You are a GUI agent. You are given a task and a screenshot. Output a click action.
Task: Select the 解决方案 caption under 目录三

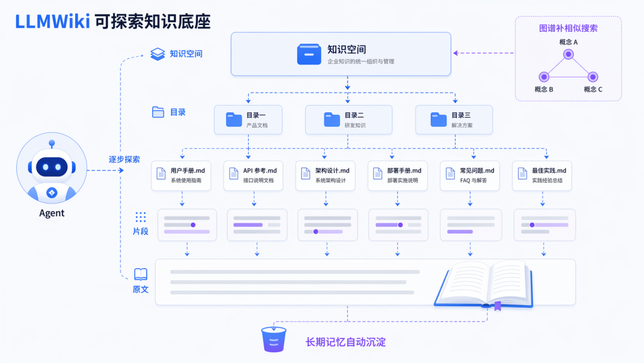(x=462, y=125)
